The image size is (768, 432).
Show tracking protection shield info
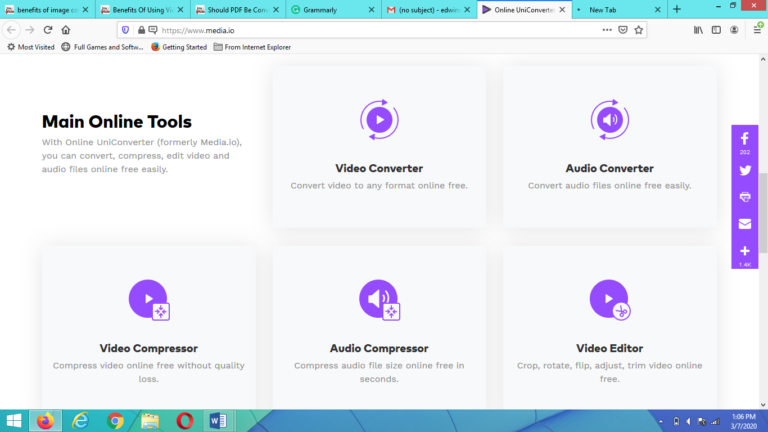coord(125,30)
